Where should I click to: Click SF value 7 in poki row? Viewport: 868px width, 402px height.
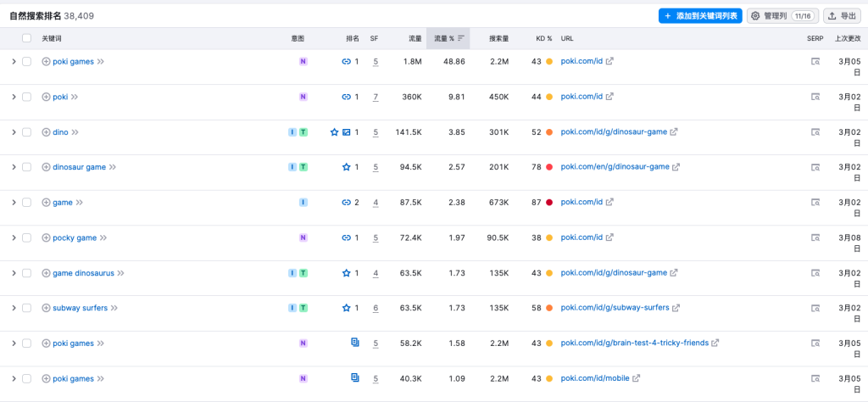click(x=376, y=97)
